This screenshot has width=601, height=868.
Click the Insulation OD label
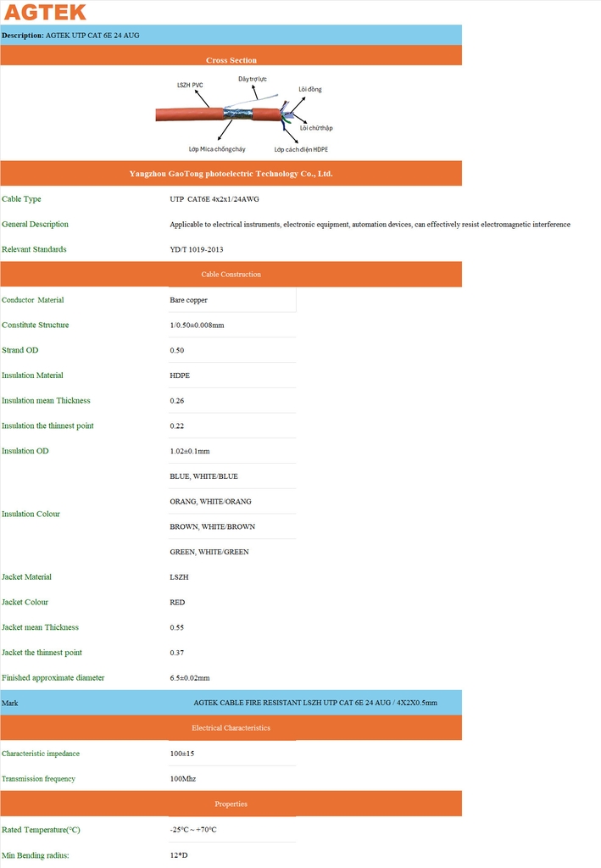tap(25, 451)
